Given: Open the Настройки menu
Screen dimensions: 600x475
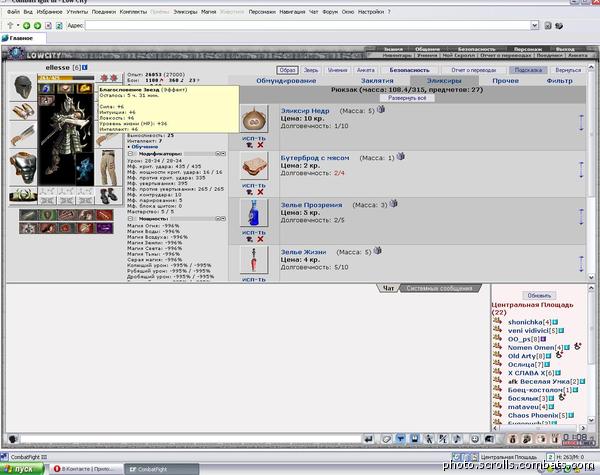Looking at the screenshot, I should (x=371, y=12).
